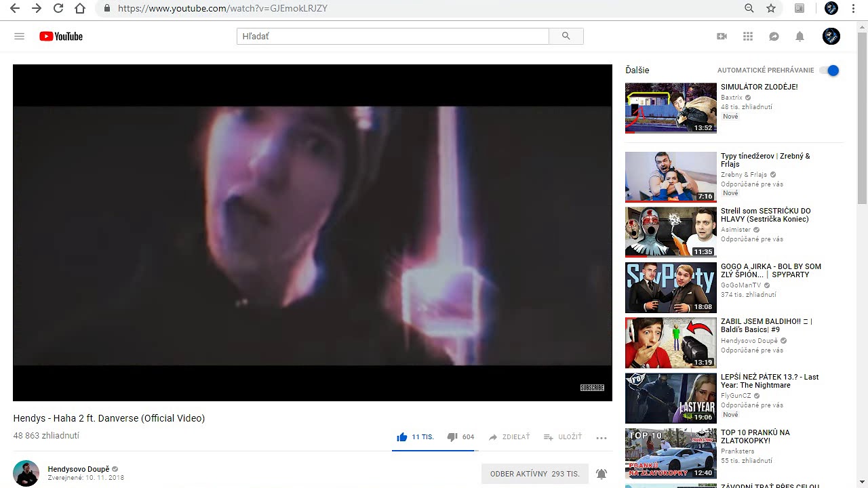Click the ODBER AKTÍVNY subscribe button
The height and width of the screenshot is (488, 868).
coord(535,474)
